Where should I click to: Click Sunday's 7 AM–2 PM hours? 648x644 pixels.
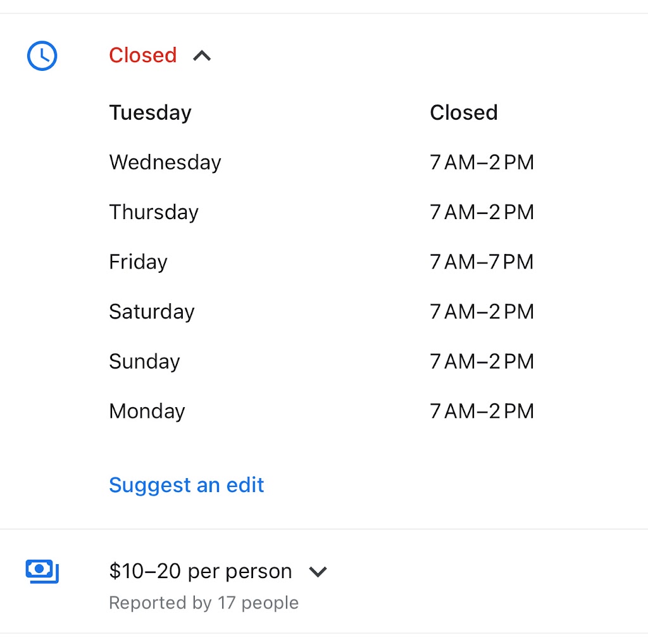pyautogui.click(x=482, y=362)
